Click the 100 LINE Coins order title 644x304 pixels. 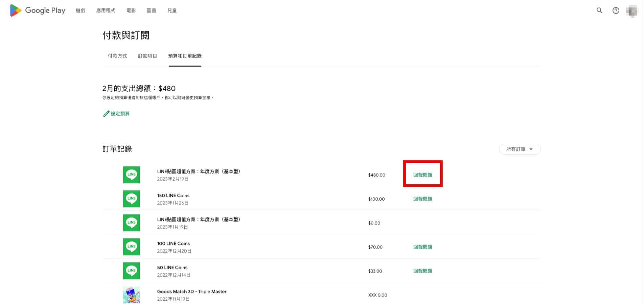click(174, 243)
